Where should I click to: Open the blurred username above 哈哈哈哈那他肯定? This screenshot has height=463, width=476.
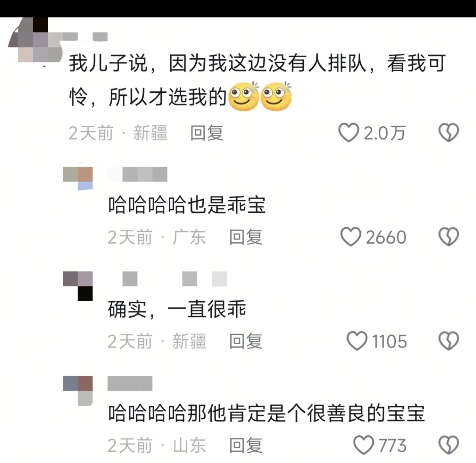click(130, 384)
